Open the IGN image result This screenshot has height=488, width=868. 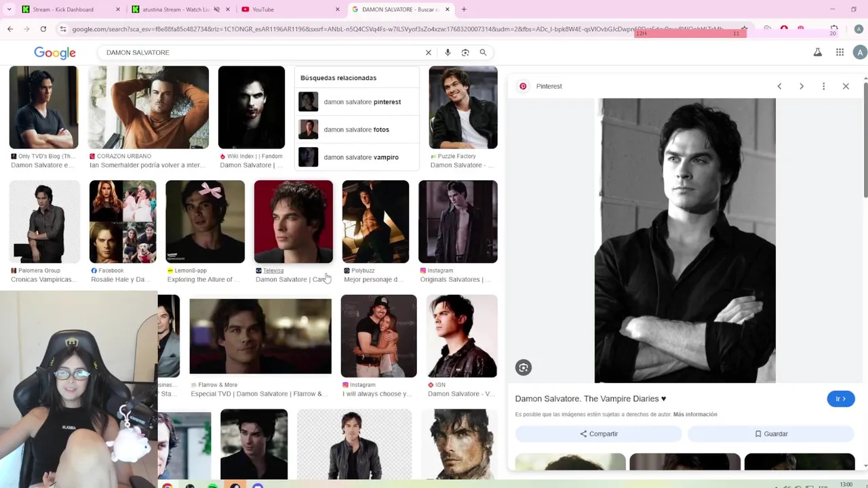462,336
